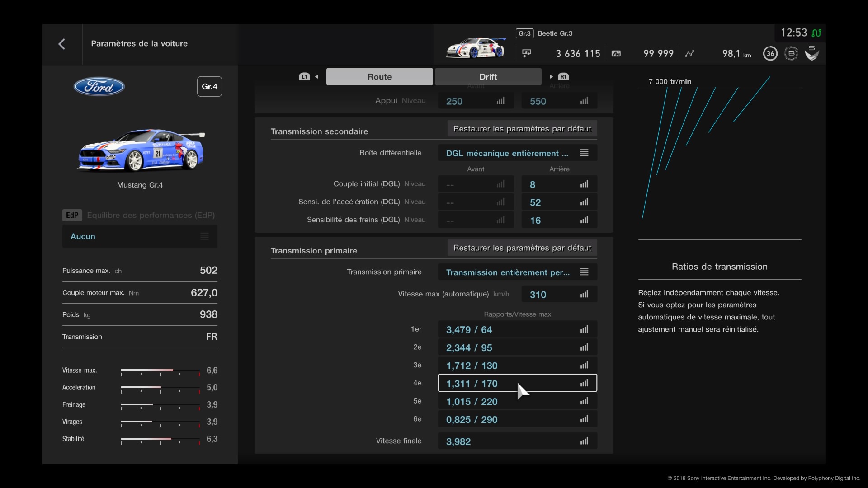Viewport: 868px width, 488px height.
Task: Click the mileage points icon near 99 999
Action: (616, 53)
